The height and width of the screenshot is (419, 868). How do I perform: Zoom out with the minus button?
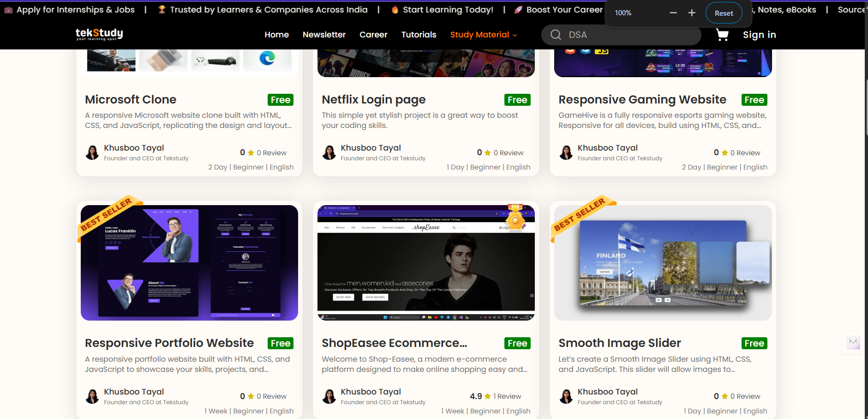click(673, 13)
